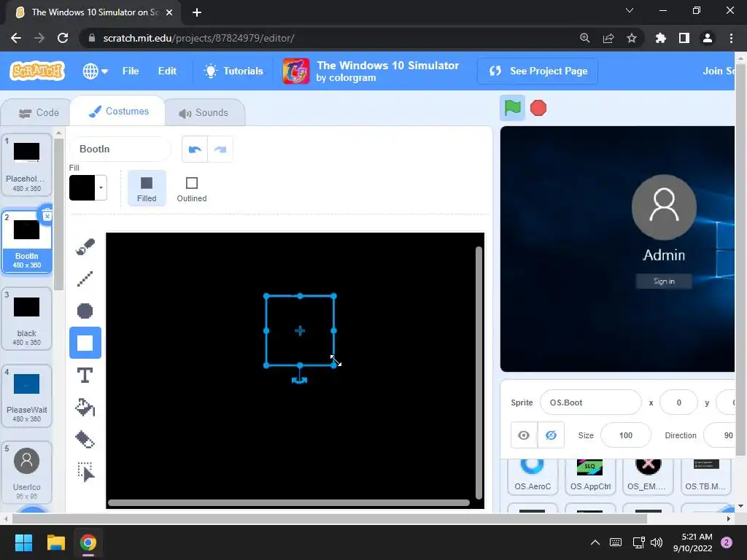Click the Join Scratch link
The image size is (747, 560).
tap(719, 71)
